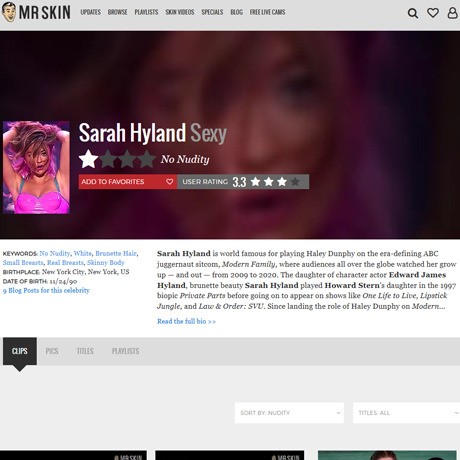This screenshot has width=460, height=460.
Task: Click Real Breasts keyword link
Action: pyautogui.click(x=65, y=263)
